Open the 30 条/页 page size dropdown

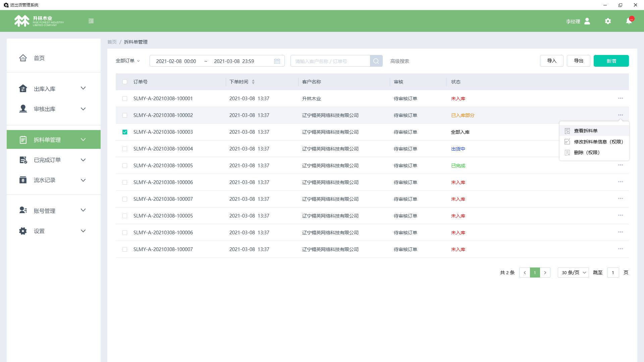click(573, 273)
